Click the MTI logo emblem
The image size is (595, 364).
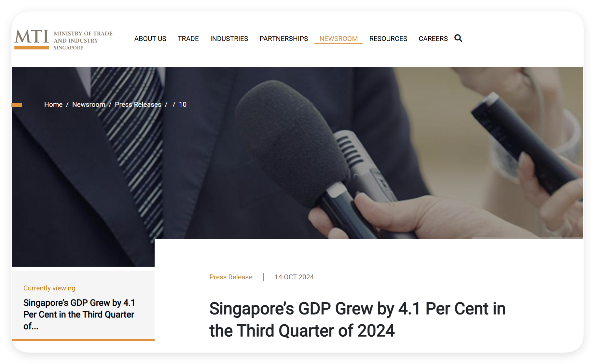click(x=32, y=39)
